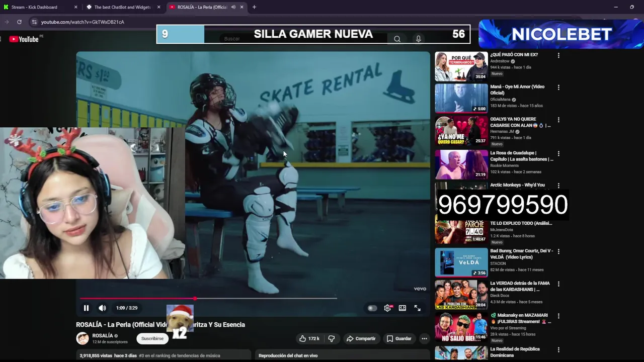The width and height of the screenshot is (644, 362).
Task: Reload the page
Action: pos(19,22)
